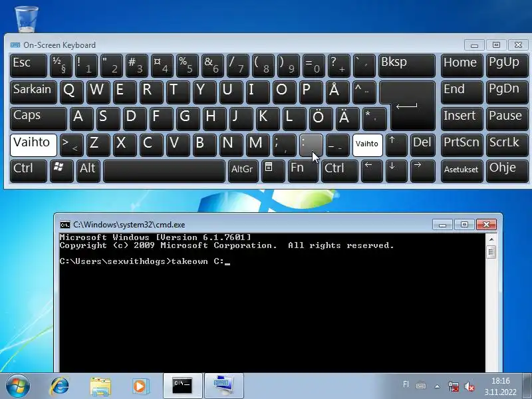Click the colon/period key under the cursor
This screenshot has width=532, height=399.
tap(311, 145)
